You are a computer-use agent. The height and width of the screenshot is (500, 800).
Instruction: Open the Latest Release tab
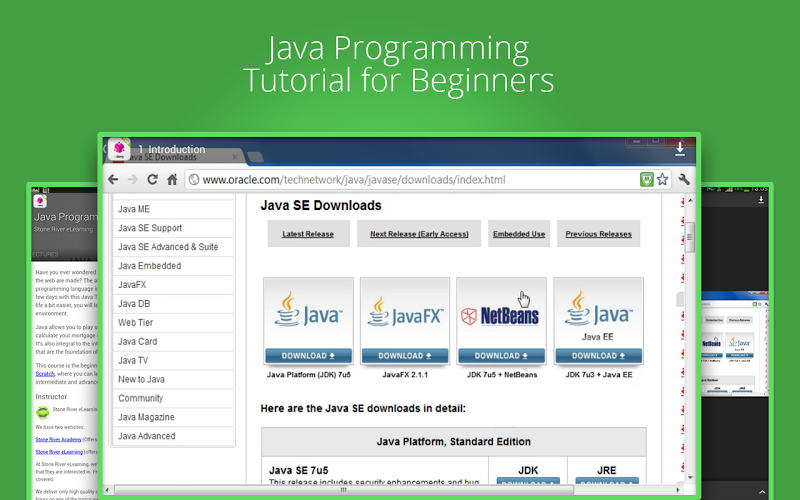pyautogui.click(x=308, y=234)
